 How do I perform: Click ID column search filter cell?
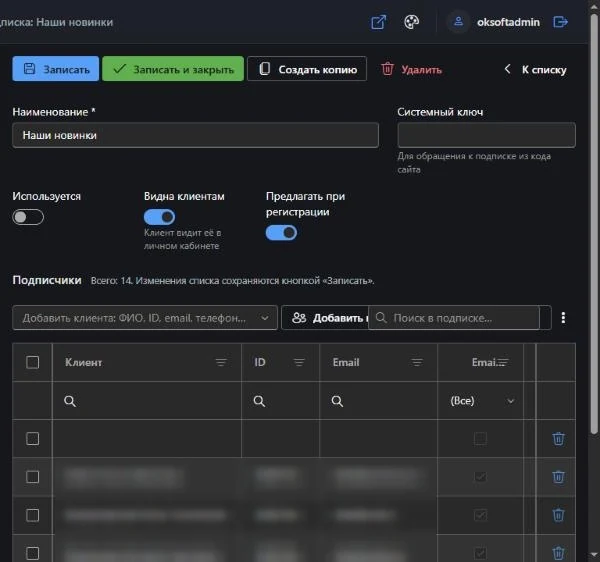(280, 401)
